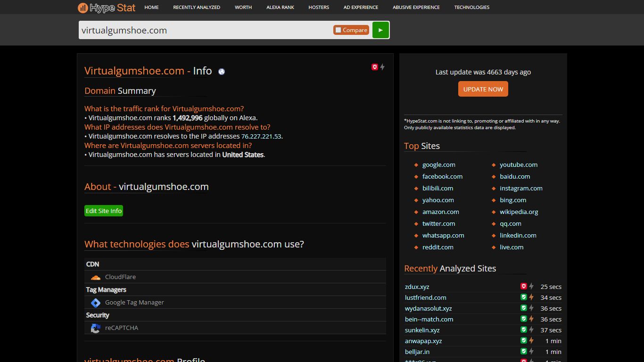Image resolution: width=644 pixels, height=362 pixels.
Task: Open IP address 76.227.221.53 link
Action: coord(261,136)
